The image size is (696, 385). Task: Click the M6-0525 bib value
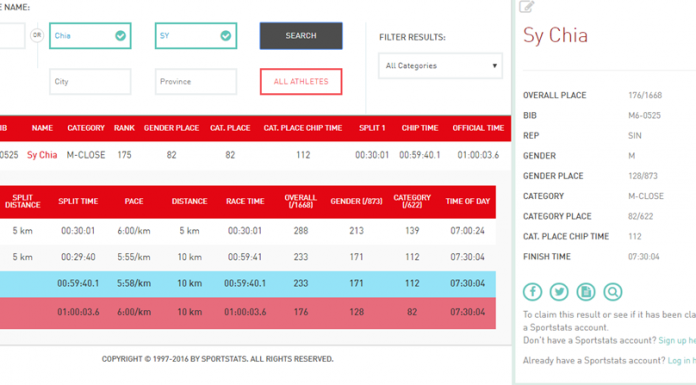644,115
